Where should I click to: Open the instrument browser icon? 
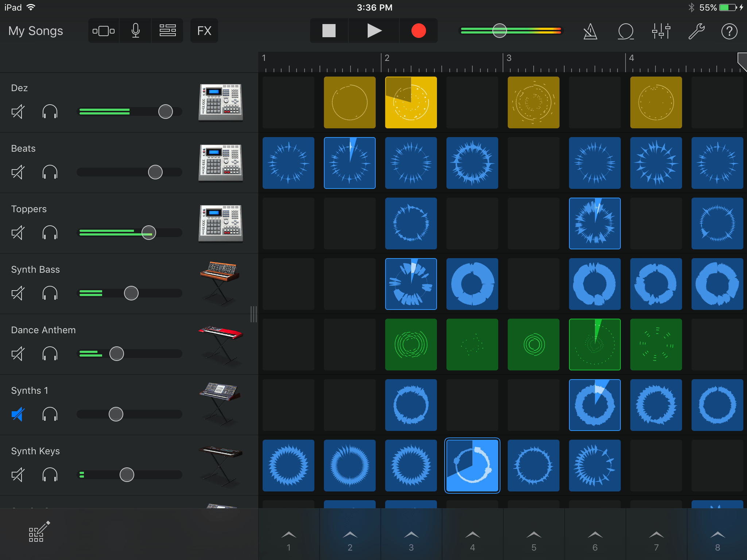click(x=104, y=31)
